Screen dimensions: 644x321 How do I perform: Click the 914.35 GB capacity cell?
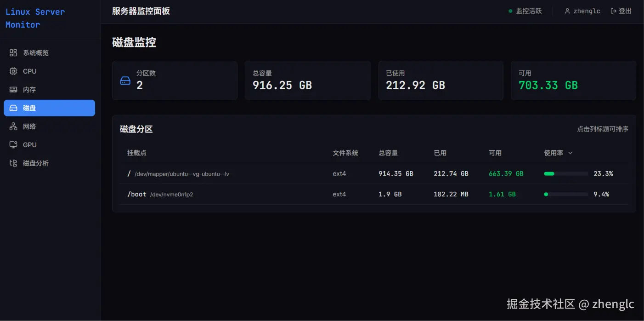point(396,174)
